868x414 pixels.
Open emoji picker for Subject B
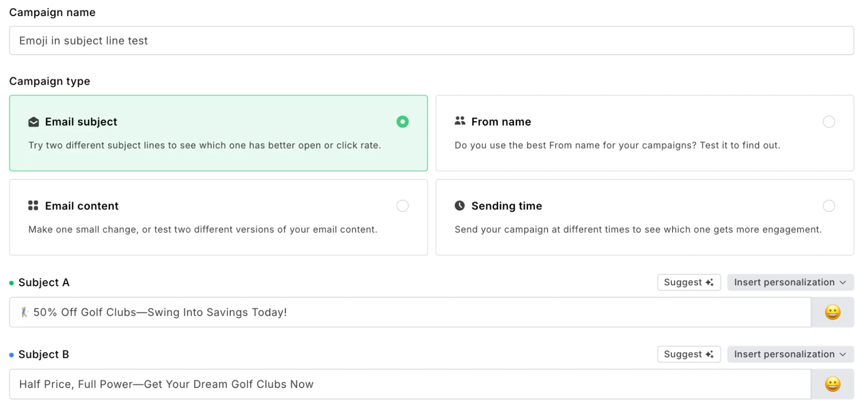click(x=832, y=384)
